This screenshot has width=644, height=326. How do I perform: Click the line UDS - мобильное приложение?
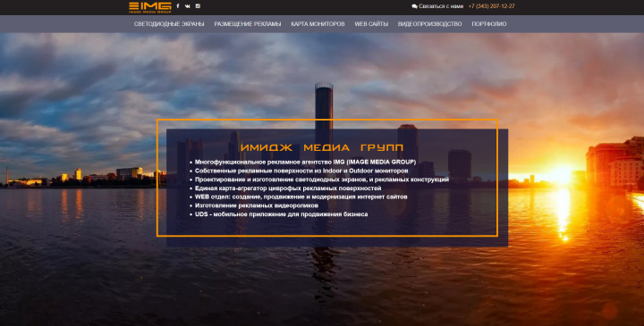[x=281, y=214]
